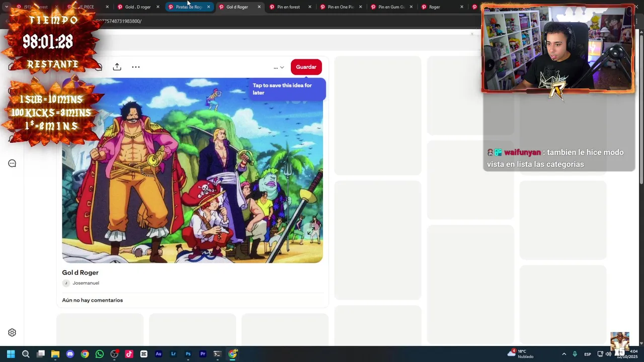Open the terminal icon in taskbar
This screenshot has width=644, height=362.
[217, 354]
